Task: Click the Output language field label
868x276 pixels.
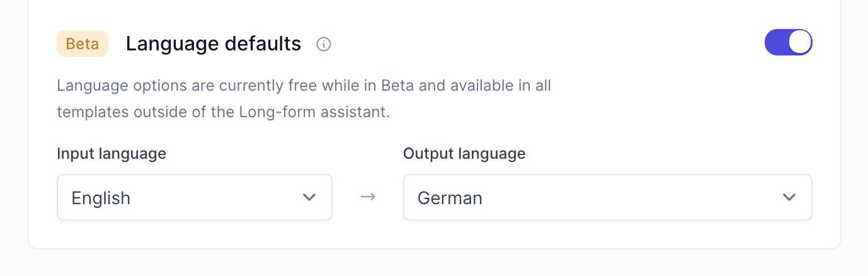Action: click(x=464, y=153)
